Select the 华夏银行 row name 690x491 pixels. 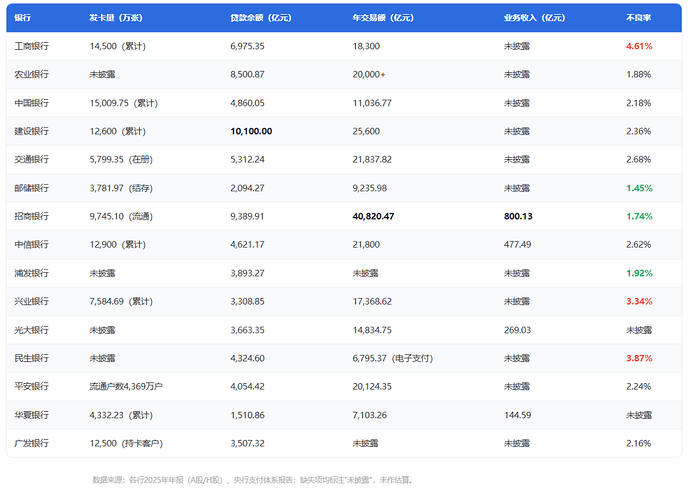[31, 415]
